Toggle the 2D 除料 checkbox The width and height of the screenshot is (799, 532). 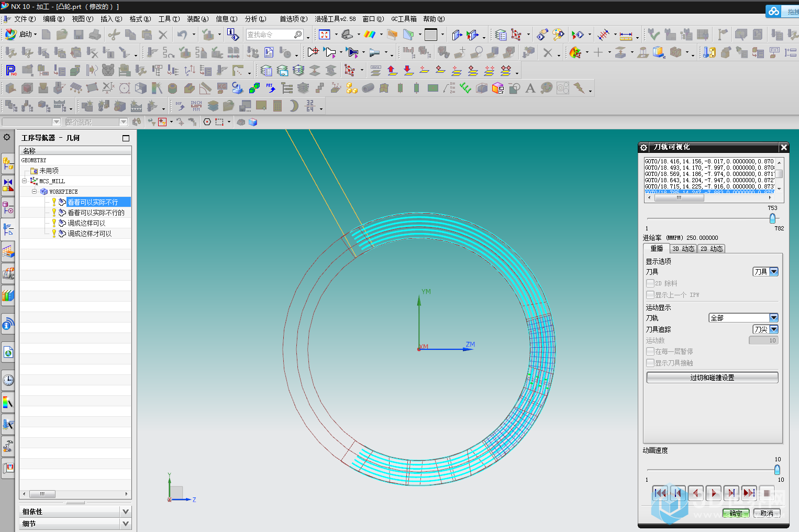(x=650, y=283)
